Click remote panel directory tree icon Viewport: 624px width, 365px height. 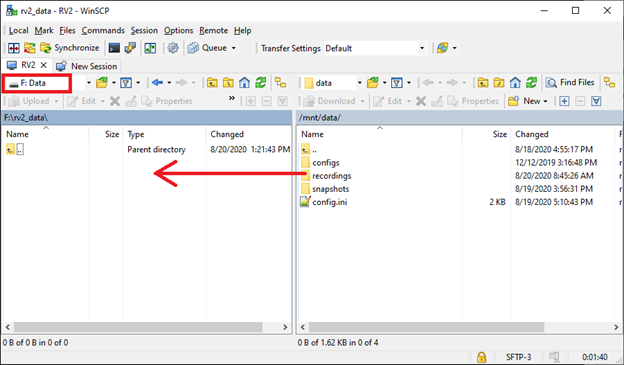click(609, 83)
